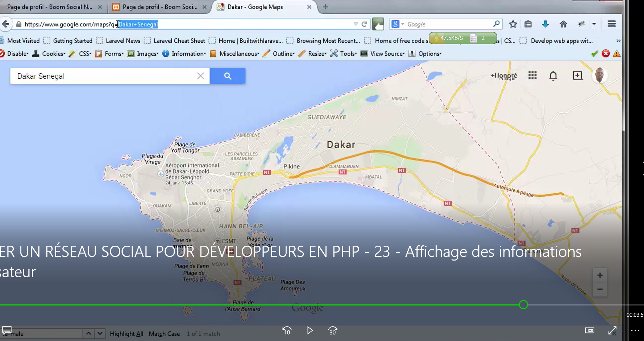Open Google notifications bell

click(x=553, y=76)
